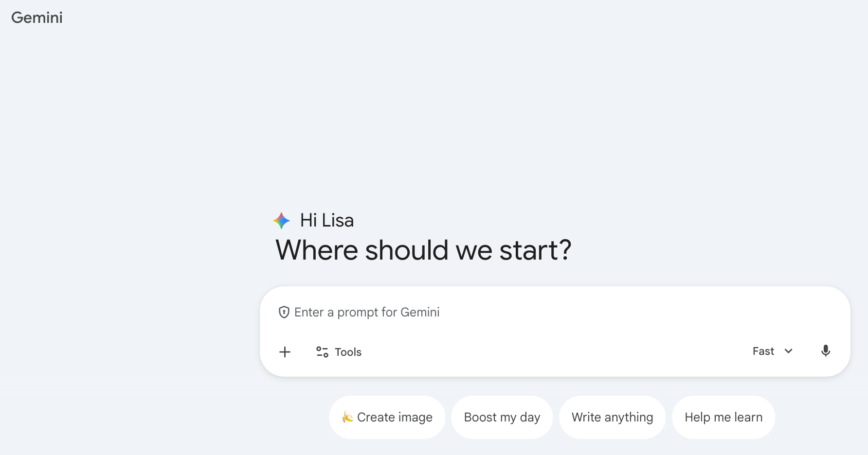The height and width of the screenshot is (455, 868).
Task: Click the banana icon on Create image chip
Action: pyautogui.click(x=348, y=417)
